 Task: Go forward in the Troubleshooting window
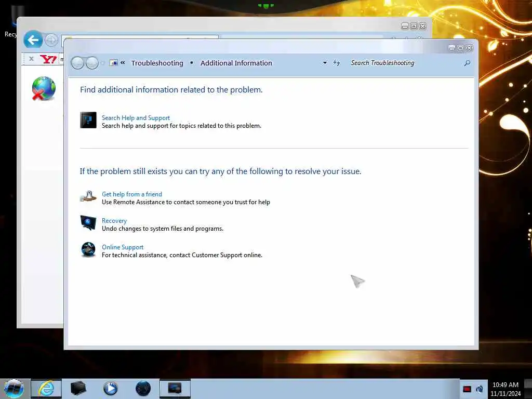[92, 63]
